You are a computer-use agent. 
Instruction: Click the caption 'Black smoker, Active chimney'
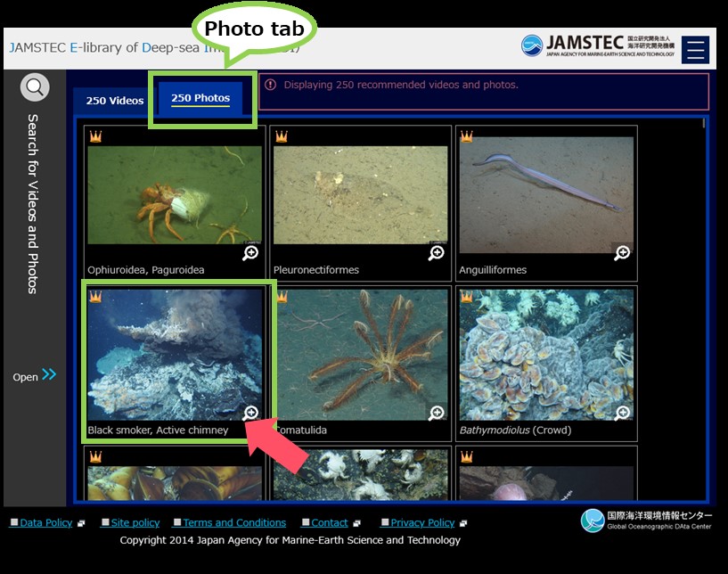coord(158,430)
